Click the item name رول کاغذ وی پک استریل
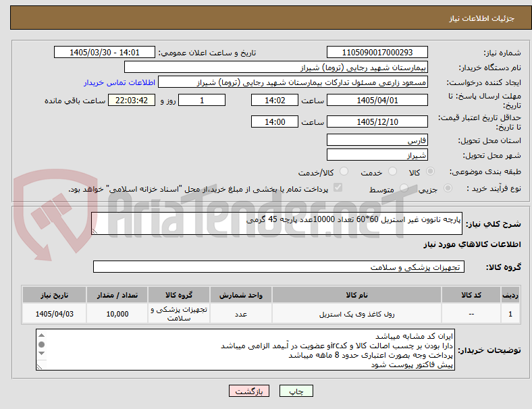 [356, 314]
